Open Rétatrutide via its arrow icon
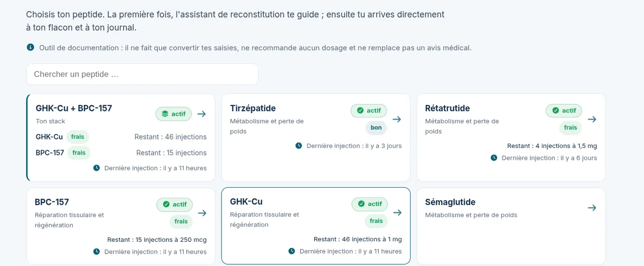Screen dimensions: 644x266 (x=592, y=119)
